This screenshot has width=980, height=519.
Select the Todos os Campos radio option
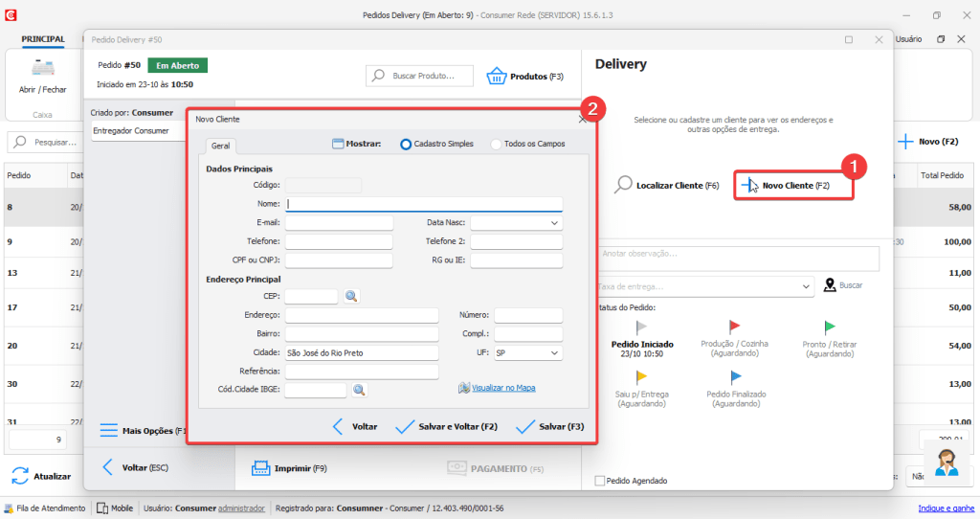[x=496, y=144]
